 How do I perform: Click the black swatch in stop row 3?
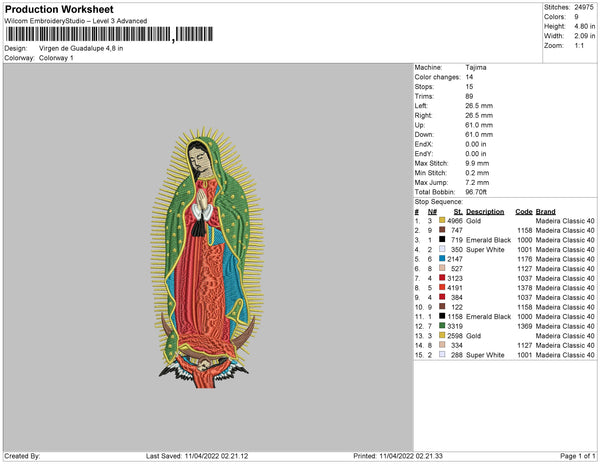[442, 239]
